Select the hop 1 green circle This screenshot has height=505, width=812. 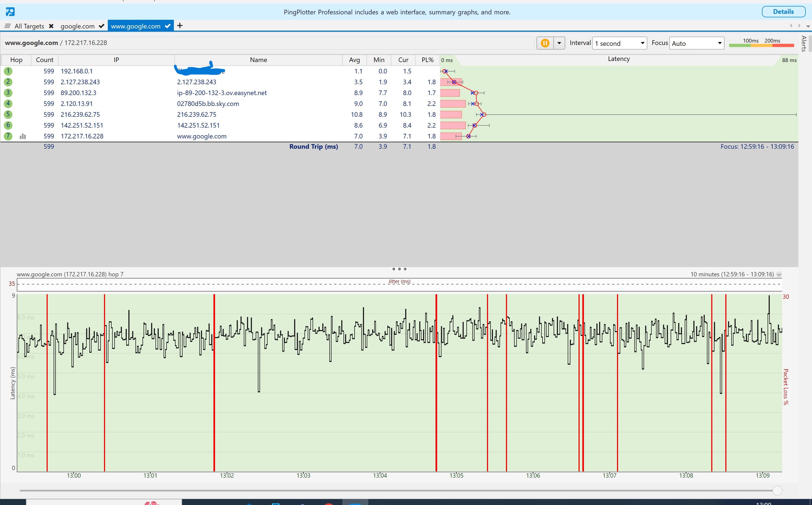[8, 71]
